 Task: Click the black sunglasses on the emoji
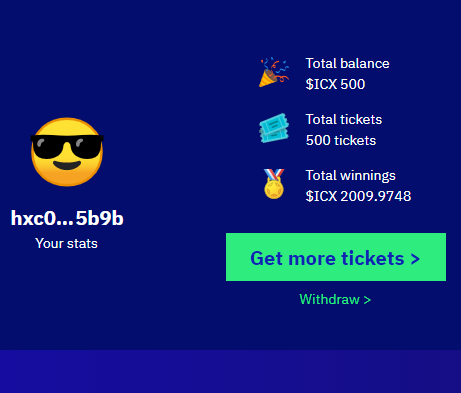click(x=67, y=146)
